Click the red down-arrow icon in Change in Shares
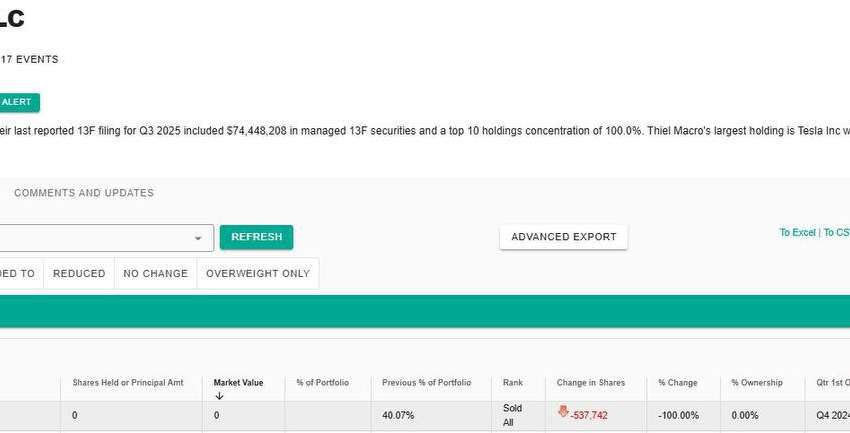This screenshot has width=850, height=433. [x=563, y=412]
